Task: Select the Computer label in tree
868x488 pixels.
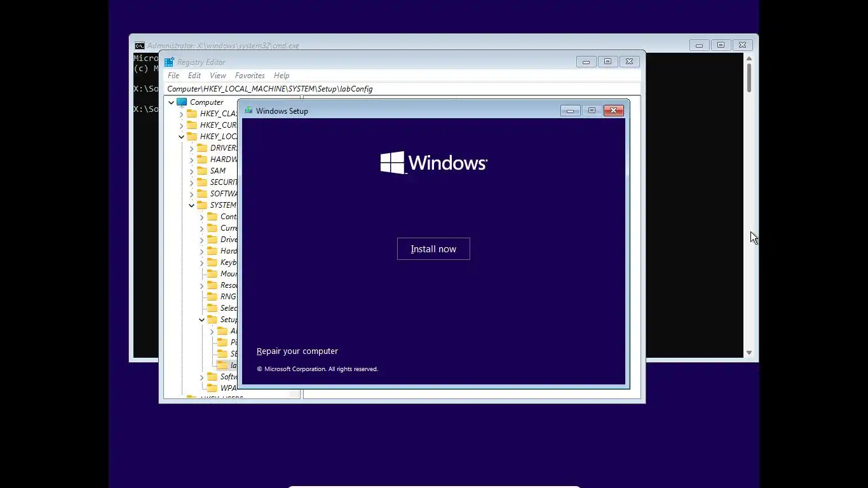Action: point(207,102)
